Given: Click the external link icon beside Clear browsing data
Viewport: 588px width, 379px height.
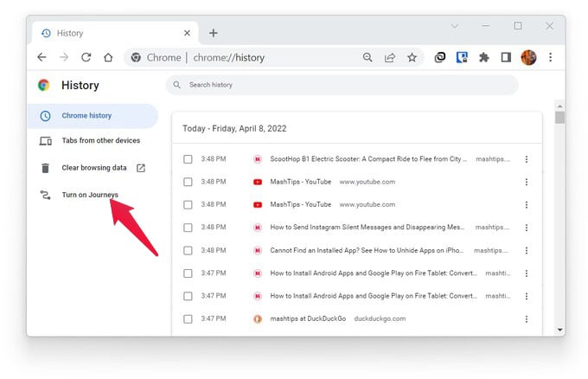Looking at the screenshot, I should (x=141, y=168).
